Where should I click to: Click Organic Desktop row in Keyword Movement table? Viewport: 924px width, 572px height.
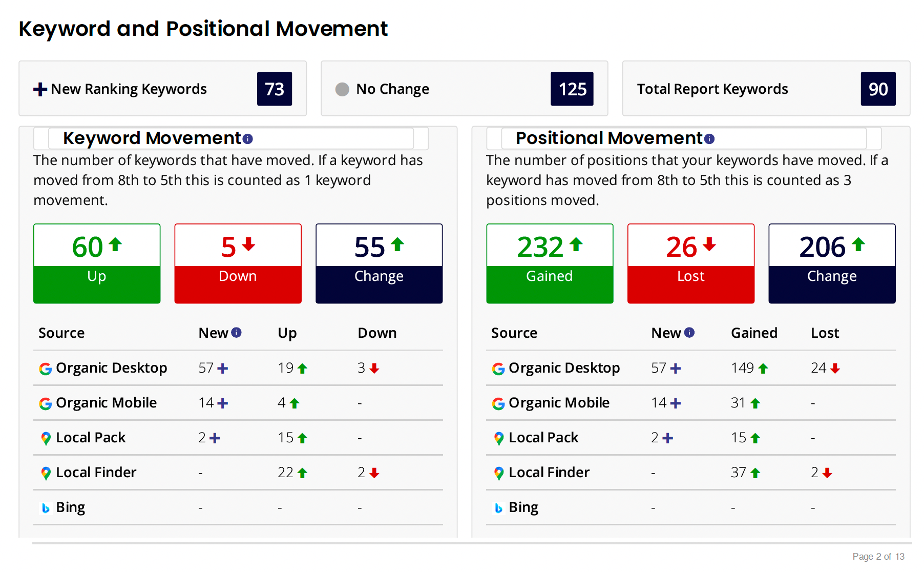tap(238, 368)
